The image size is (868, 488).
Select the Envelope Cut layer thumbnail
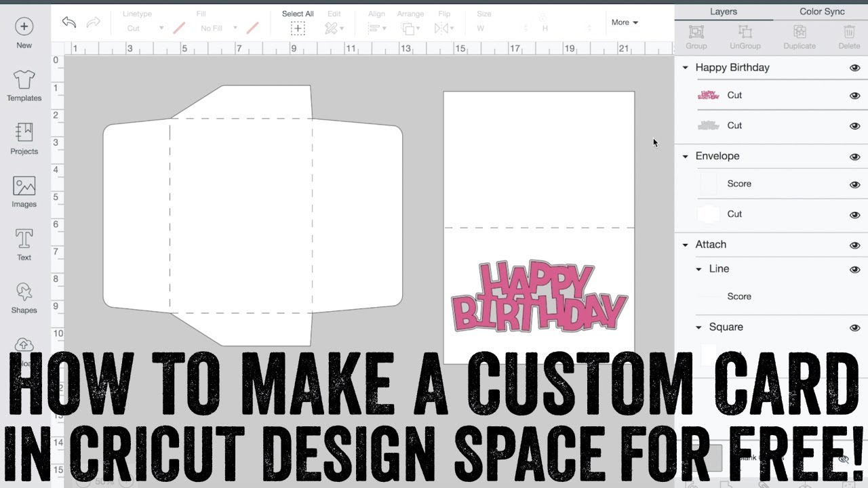pos(709,214)
